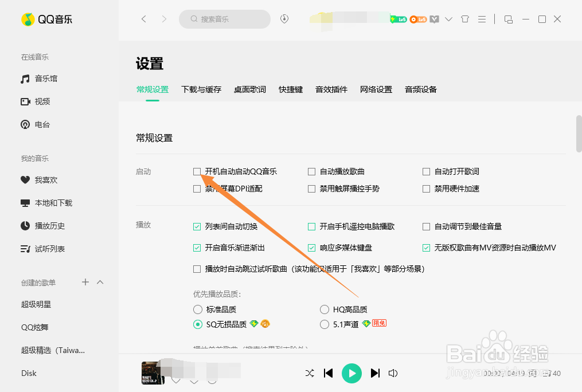Viewport: 582px width, 392px height.
Task: Open 电台 in sidebar
Action: [x=35, y=124]
